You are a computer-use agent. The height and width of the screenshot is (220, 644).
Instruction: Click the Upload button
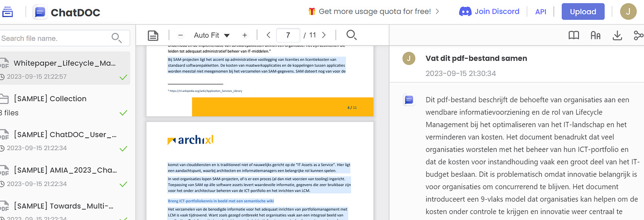(x=583, y=12)
